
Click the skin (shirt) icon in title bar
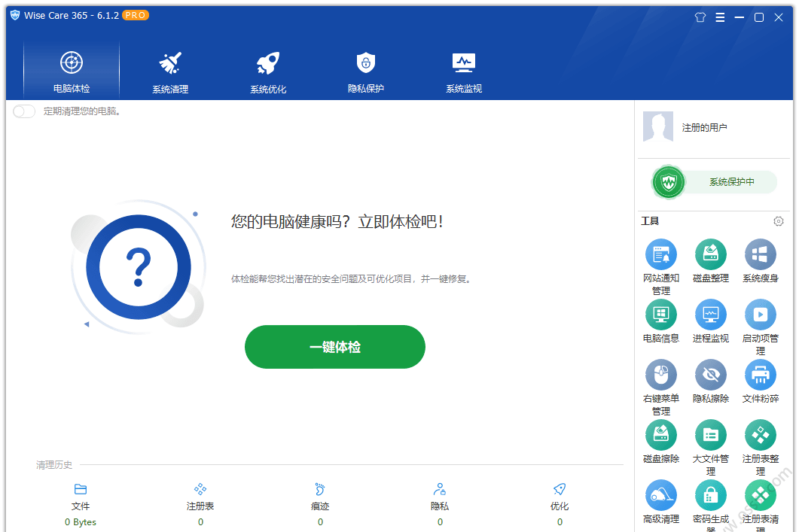pyautogui.click(x=700, y=17)
